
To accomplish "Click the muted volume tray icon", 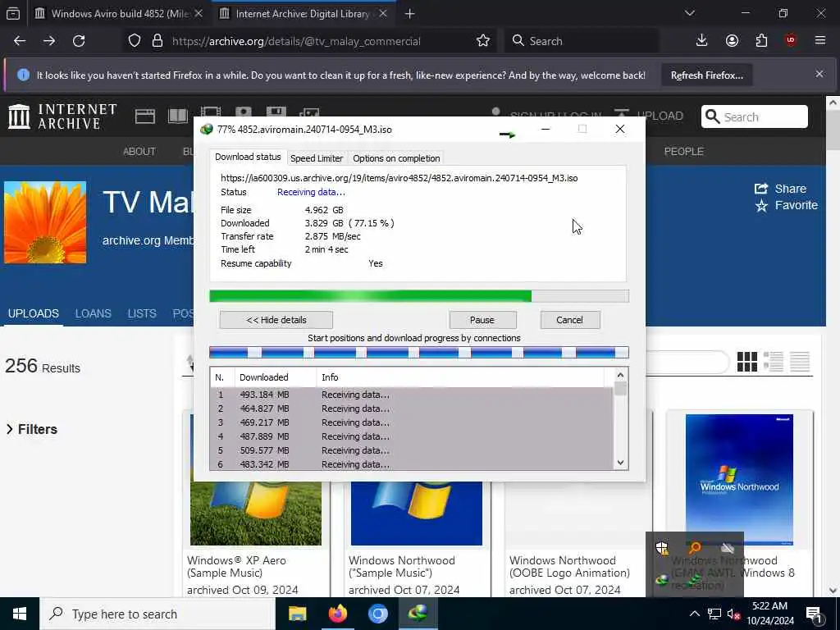I will click(733, 614).
